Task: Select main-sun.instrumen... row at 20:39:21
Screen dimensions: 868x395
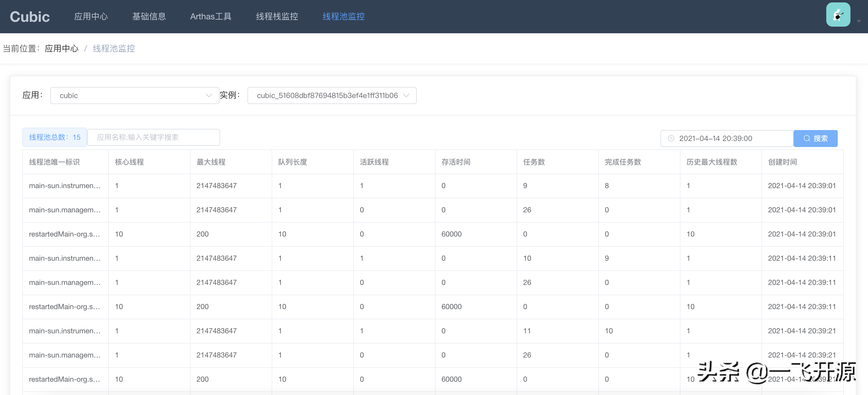Action: (433, 331)
